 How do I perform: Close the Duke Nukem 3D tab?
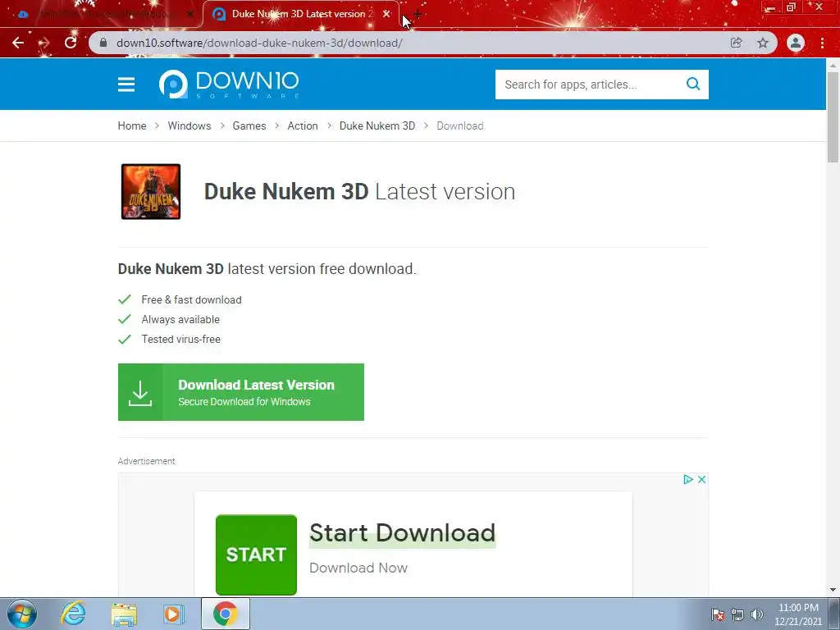click(386, 14)
